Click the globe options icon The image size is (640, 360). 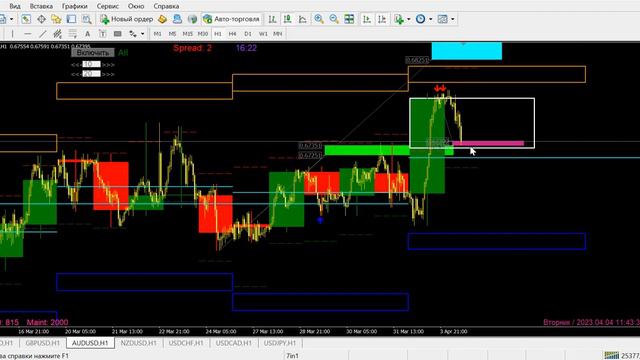192,19
